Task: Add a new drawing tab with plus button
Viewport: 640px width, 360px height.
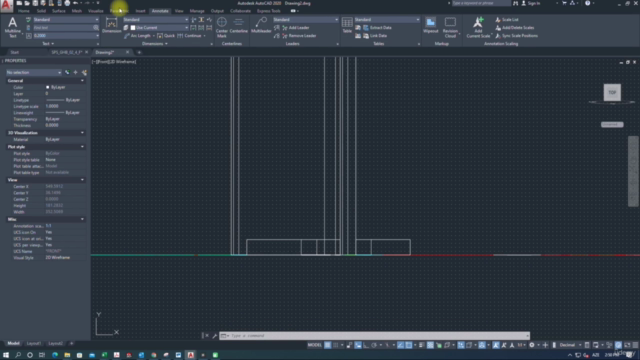Action: tap(139, 52)
